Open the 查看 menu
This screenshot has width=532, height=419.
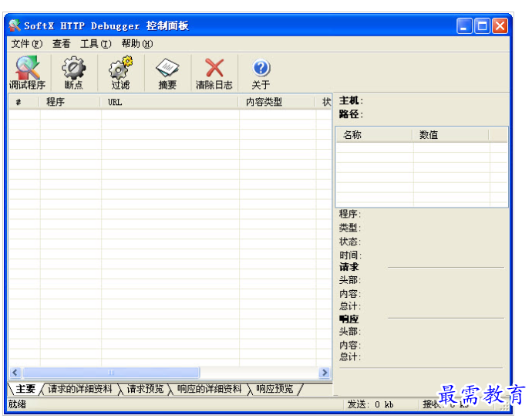(x=62, y=44)
